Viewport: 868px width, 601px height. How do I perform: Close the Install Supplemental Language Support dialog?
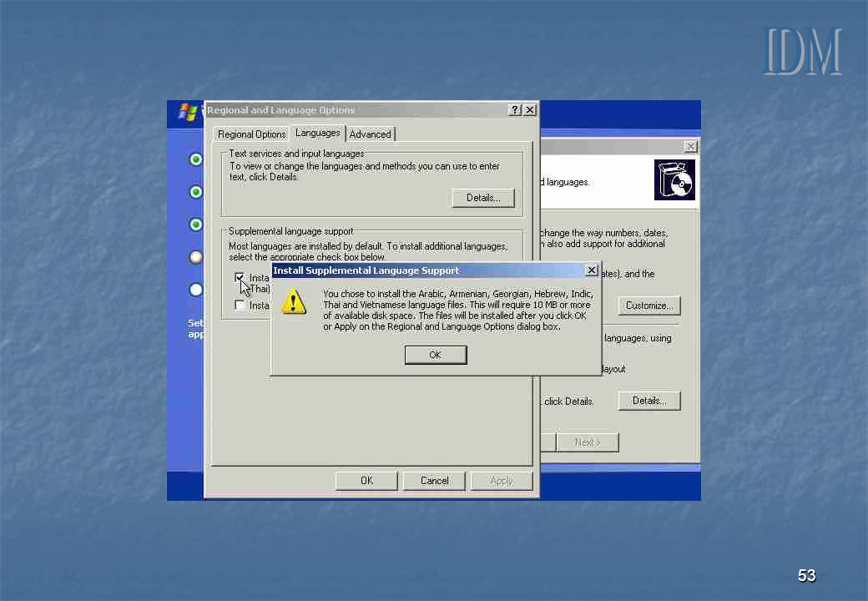click(591, 270)
